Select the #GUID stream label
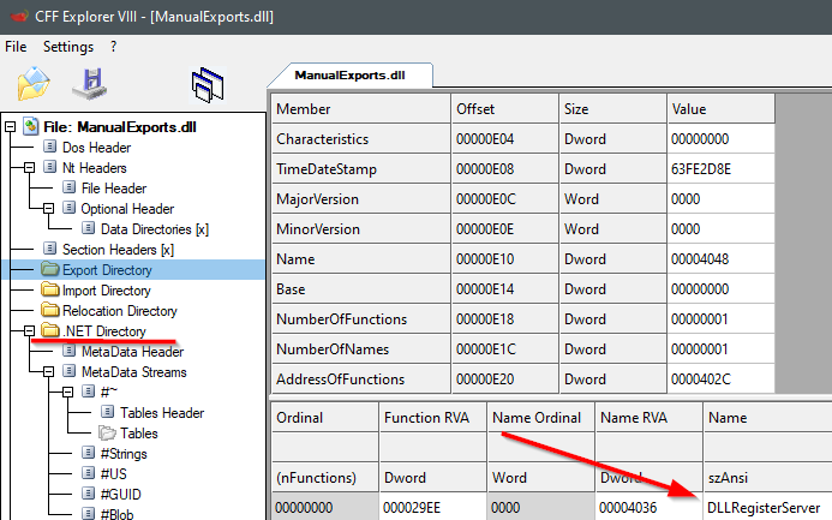The height and width of the screenshot is (520, 832). pos(121,495)
